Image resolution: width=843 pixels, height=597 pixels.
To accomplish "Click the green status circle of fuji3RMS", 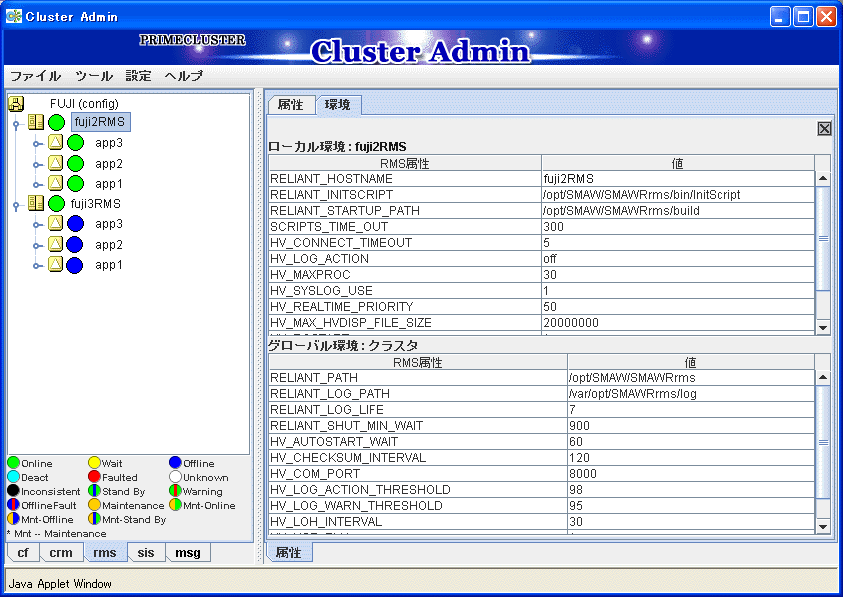I will click(56, 203).
